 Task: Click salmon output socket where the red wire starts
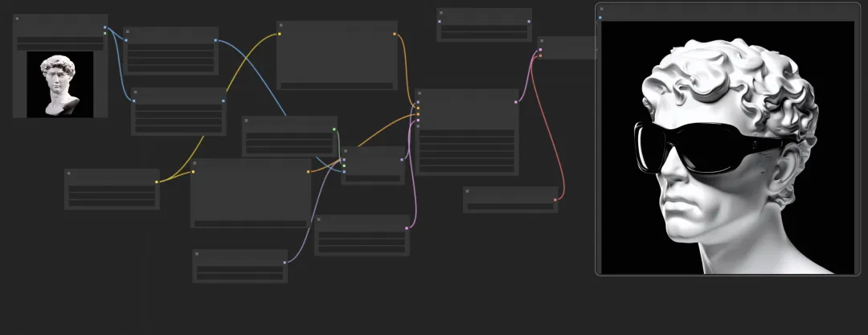coord(555,200)
